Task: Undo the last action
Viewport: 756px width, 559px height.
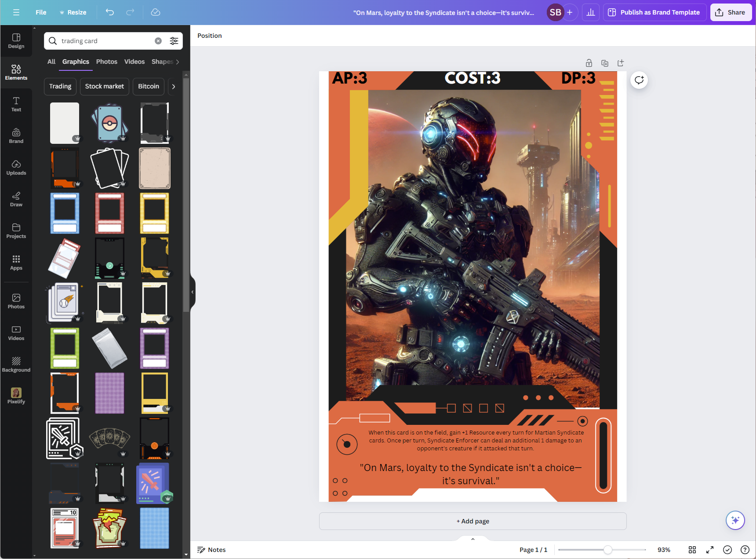Action: pyautogui.click(x=110, y=12)
